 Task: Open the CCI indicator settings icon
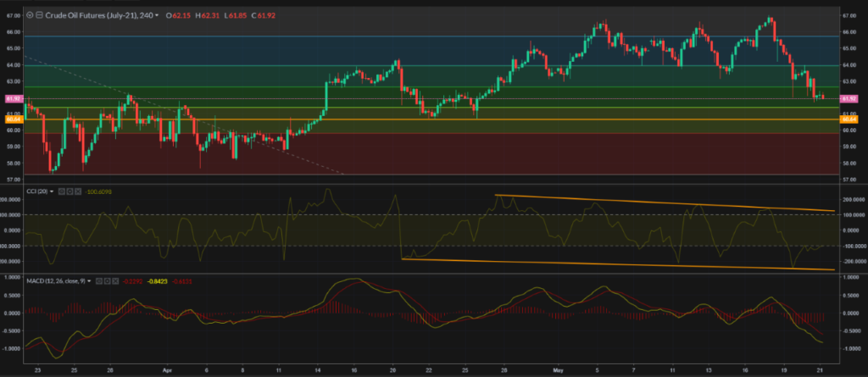coord(70,191)
